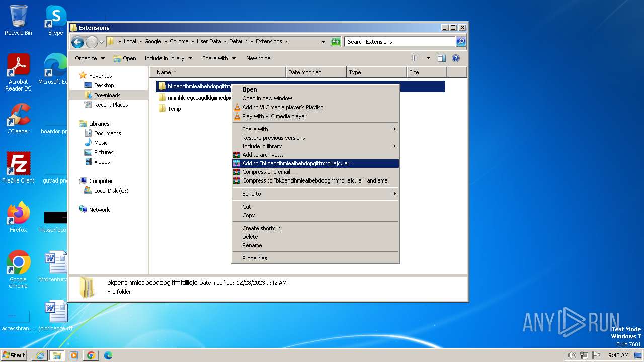This screenshot has height=362, width=644.
Task: Open the address bar history dropdown arrow
Action: [x=323, y=42]
